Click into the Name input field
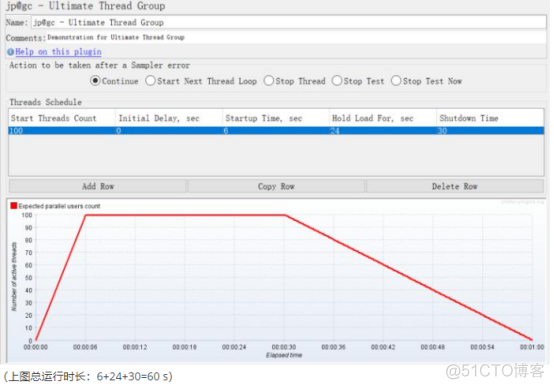This screenshot has height=389, width=554. tap(289, 23)
